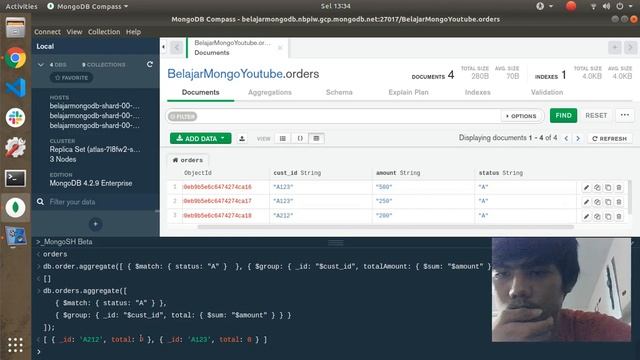Screen dimensions: 640x360
Task: Export collection icon next to Add Data
Action: 242,138
